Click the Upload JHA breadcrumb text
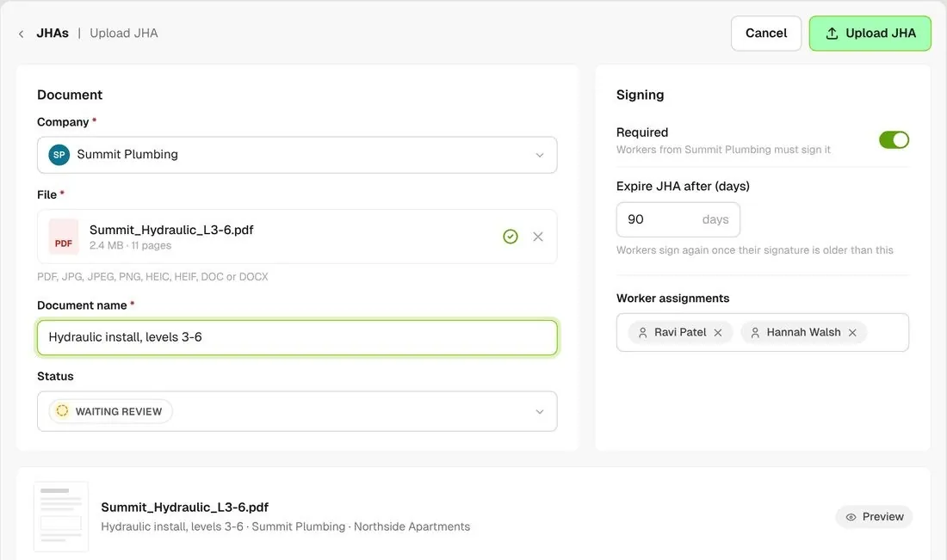This screenshot has height=560, width=947. (x=124, y=34)
